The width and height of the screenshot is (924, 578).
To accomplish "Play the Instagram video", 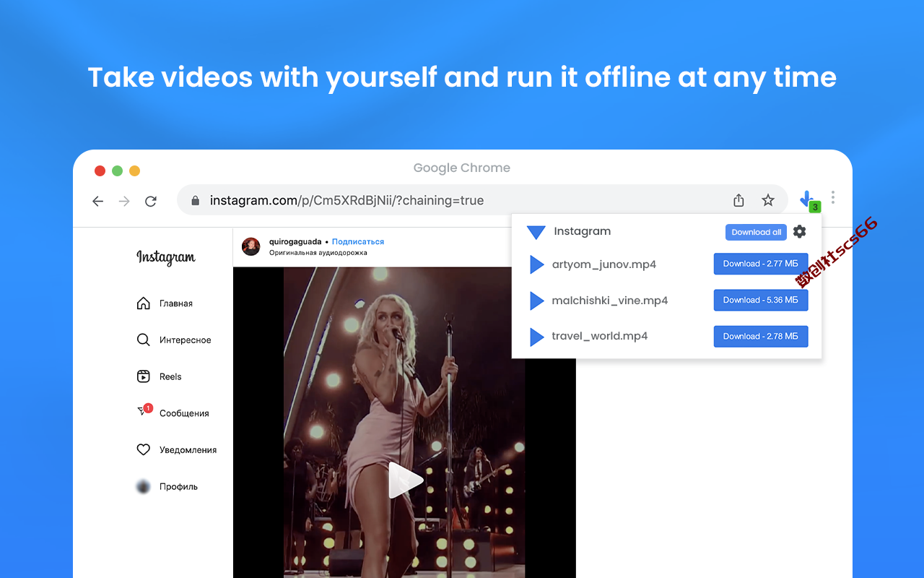I will tap(404, 480).
